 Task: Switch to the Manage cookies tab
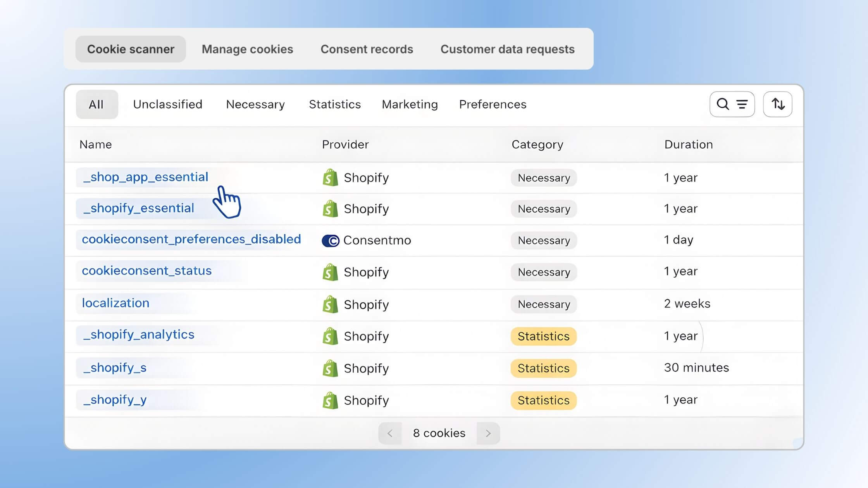(x=247, y=49)
